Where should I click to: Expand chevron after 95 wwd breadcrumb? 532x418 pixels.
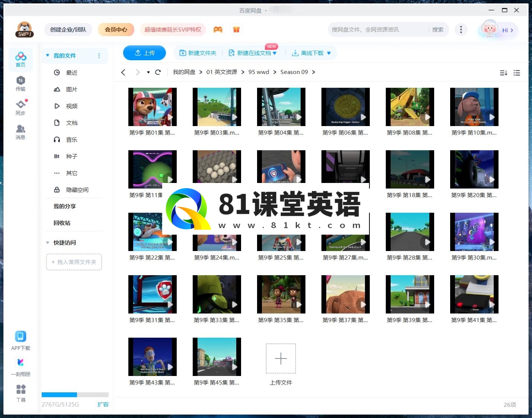coord(275,72)
